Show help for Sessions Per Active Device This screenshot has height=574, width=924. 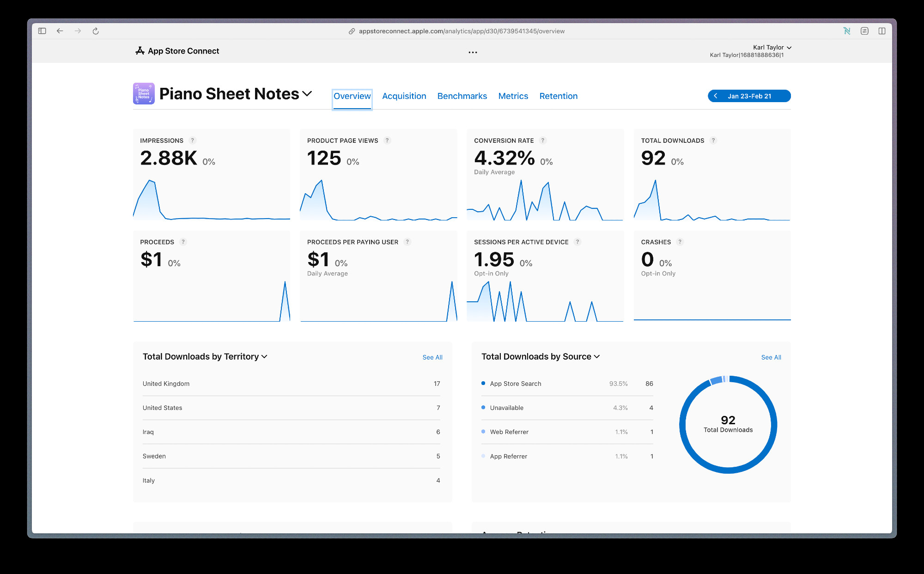pyautogui.click(x=577, y=242)
